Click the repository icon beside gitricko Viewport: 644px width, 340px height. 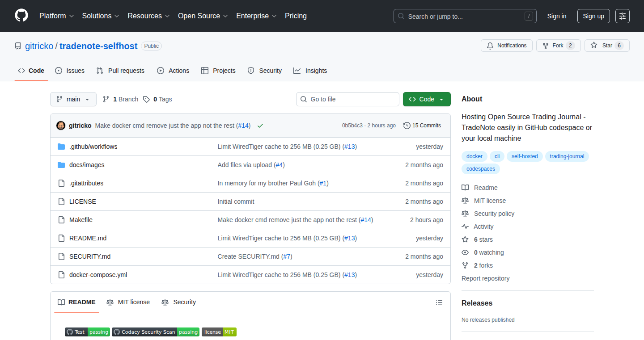click(18, 46)
